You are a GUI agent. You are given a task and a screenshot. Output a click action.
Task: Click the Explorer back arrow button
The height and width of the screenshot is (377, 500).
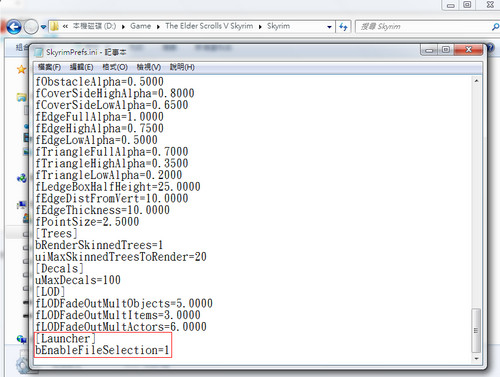click(14, 27)
